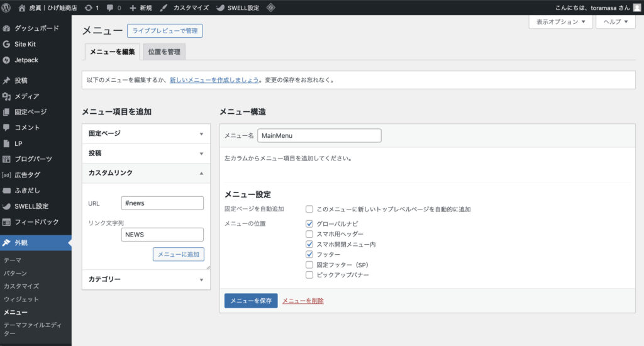Screen dimensions: 644x346
Task: Switch to the 位置を管理 tab
Action: [164, 52]
